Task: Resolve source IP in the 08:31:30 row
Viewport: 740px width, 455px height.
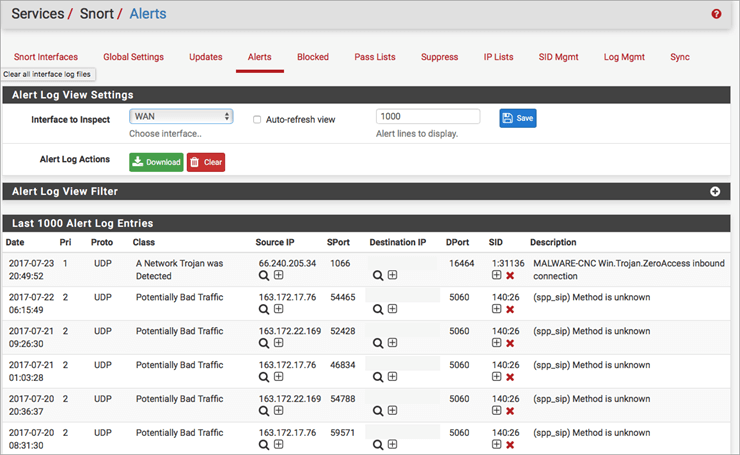Action: [264, 445]
